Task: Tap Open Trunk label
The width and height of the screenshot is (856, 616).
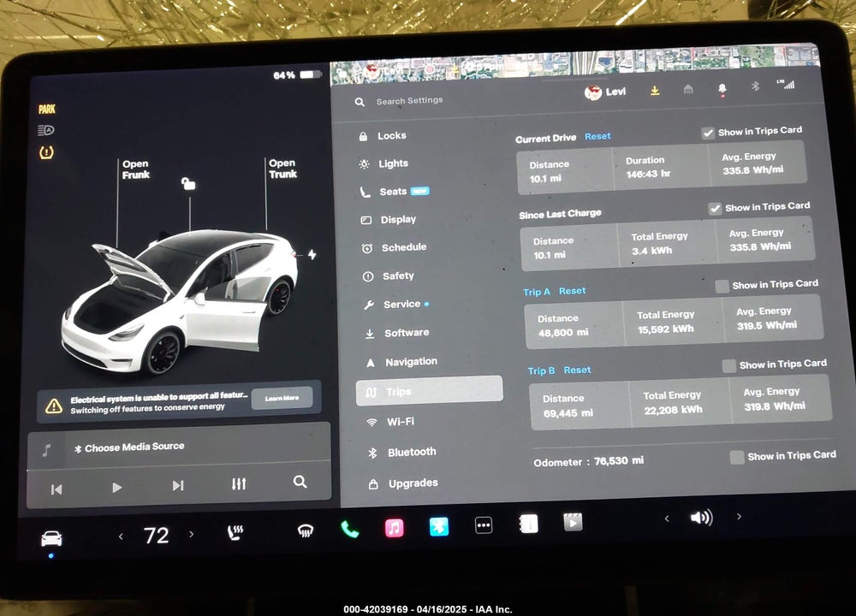Action: point(282,169)
